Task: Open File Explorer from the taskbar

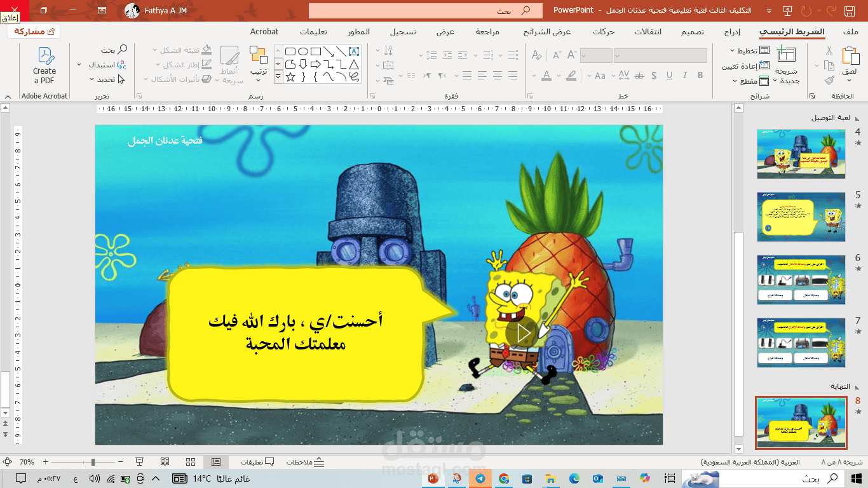Action: (550, 478)
